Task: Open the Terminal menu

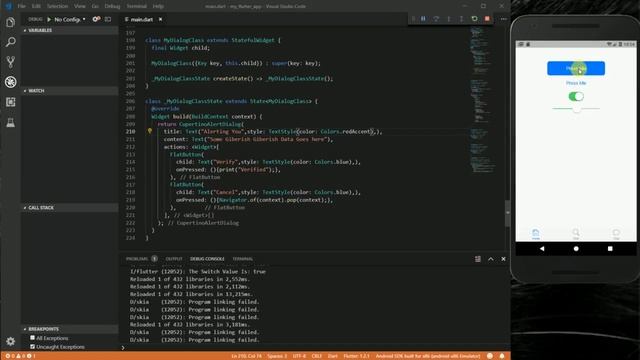Action: tap(136, 6)
